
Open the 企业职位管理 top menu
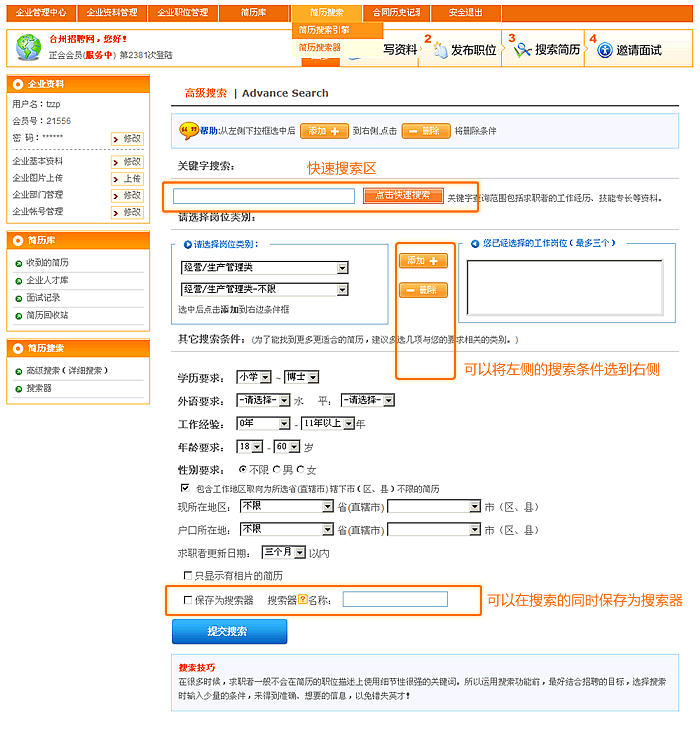pyautogui.click(x=182, y=13)
